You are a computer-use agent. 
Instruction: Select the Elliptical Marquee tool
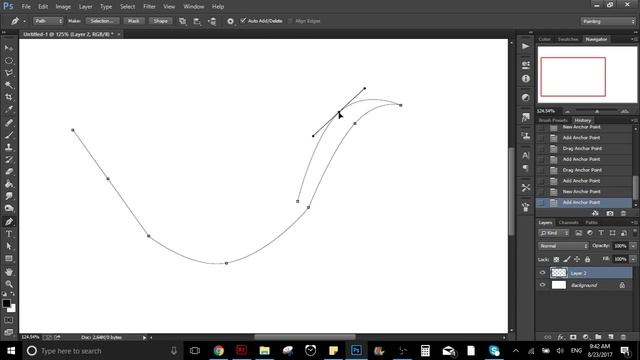tap(9, 61)
